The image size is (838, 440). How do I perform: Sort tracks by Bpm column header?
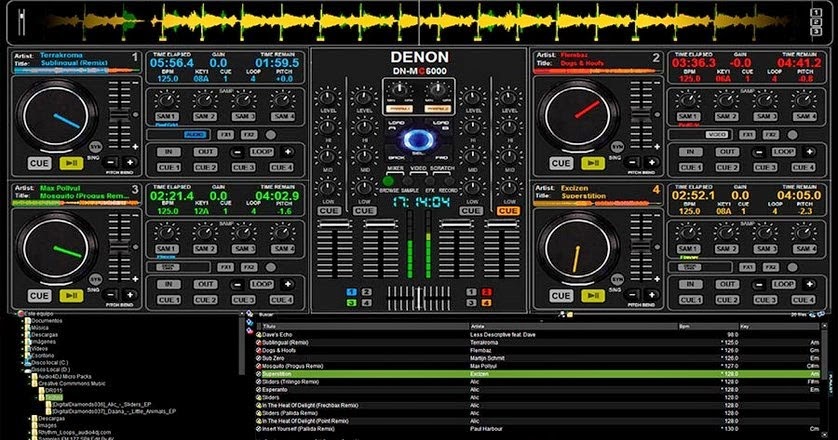click(708, 326)
